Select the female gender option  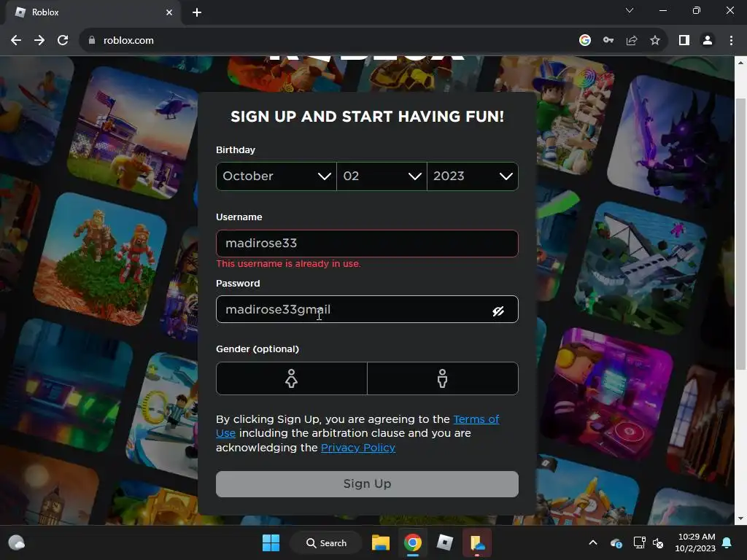click(x=292, y=378)
